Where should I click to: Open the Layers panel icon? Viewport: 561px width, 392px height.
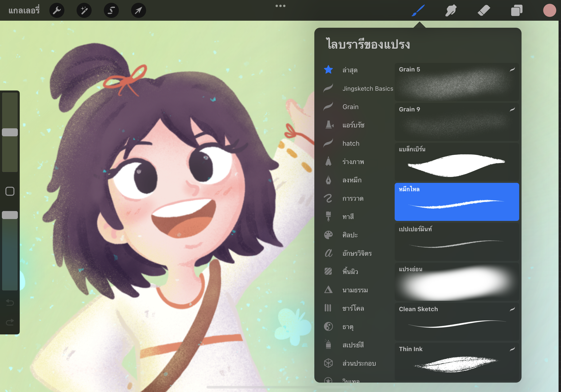tap(517, 11)
